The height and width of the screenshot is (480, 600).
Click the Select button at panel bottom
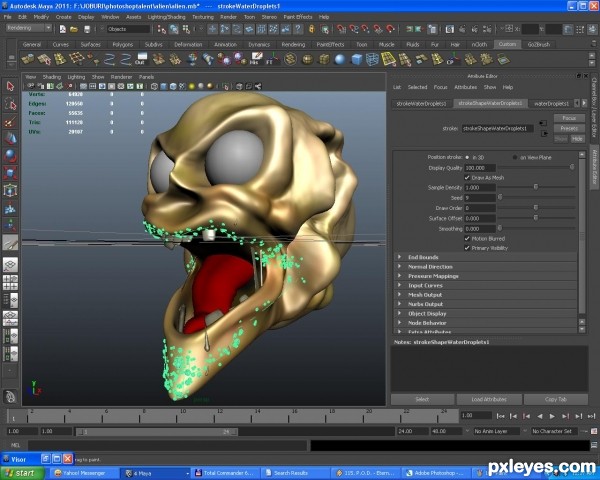coord(422,400)
